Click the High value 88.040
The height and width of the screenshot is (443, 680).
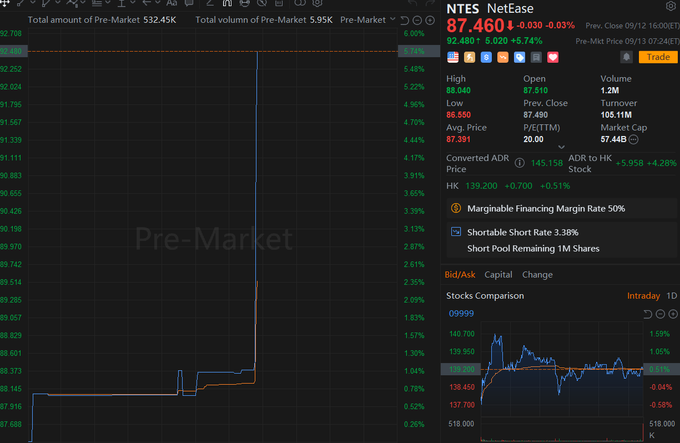[x=458, y=91]
